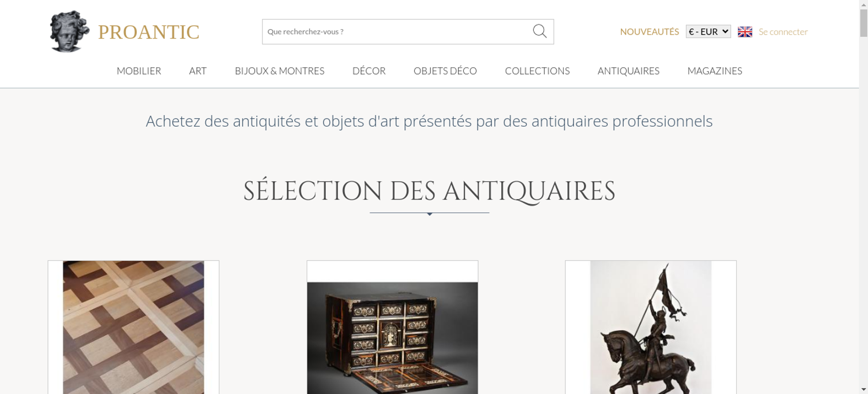Open the MOBILIER menu
This screenshot has width=868, height=394.
(139, 71)
